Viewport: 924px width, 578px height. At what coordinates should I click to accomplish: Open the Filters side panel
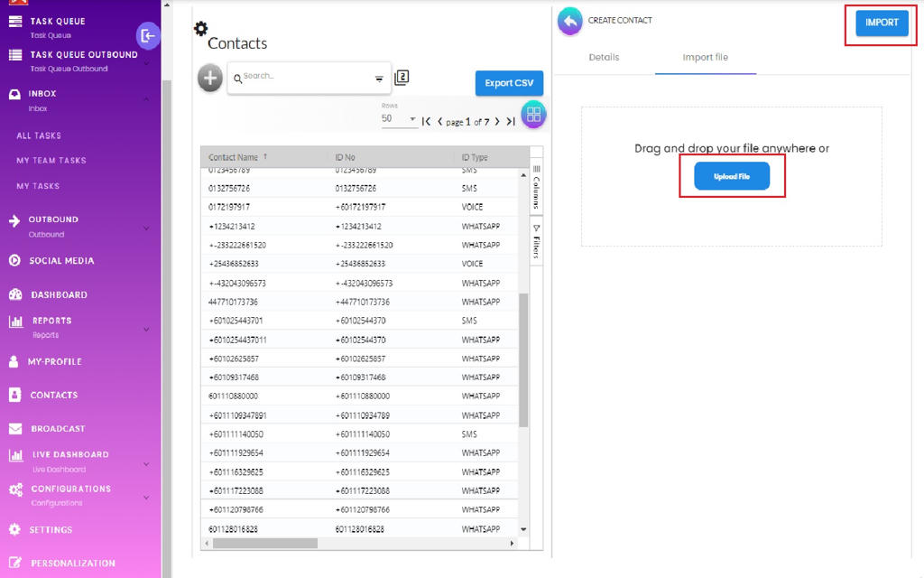(535, 241)
